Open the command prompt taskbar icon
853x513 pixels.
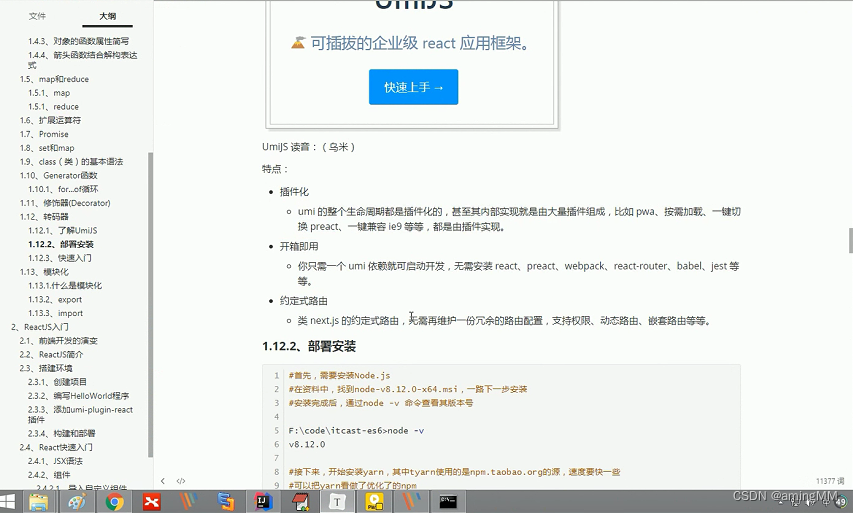[448, 502]
